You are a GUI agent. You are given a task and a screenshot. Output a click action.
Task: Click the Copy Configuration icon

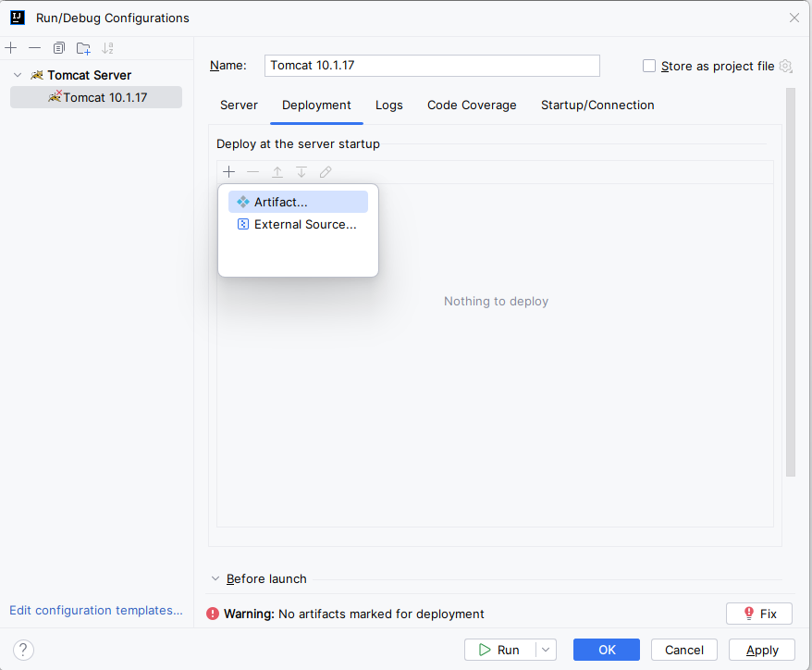click(59, 48)
